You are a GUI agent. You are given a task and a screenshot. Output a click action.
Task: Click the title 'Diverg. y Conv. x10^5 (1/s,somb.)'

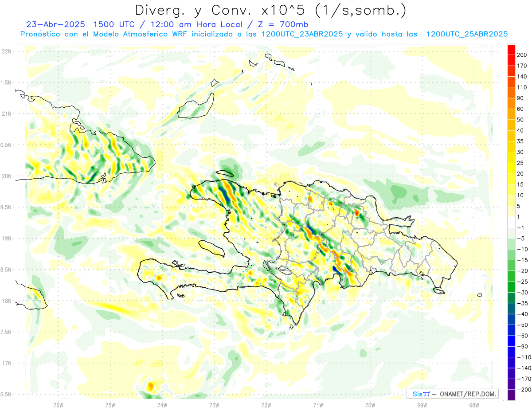point(271,10)
